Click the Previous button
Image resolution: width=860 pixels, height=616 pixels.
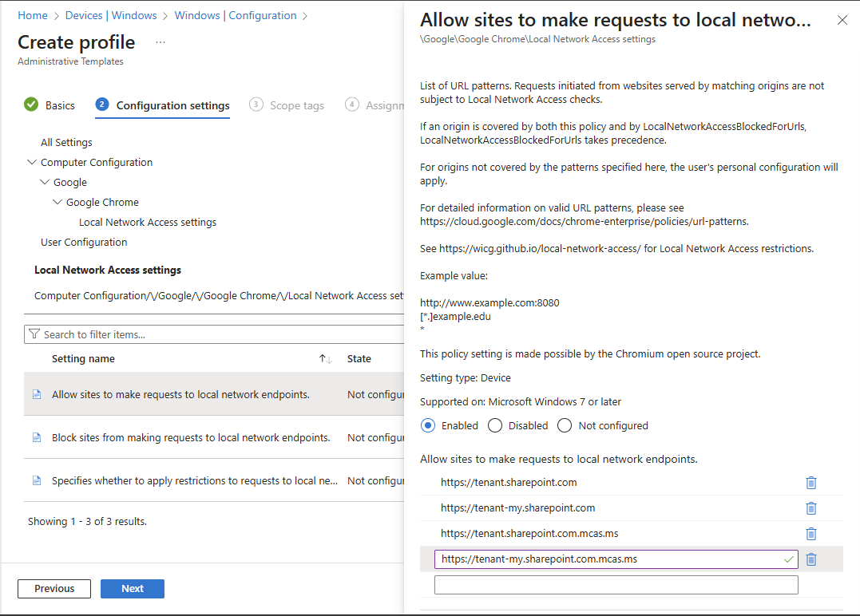(54, 589)
